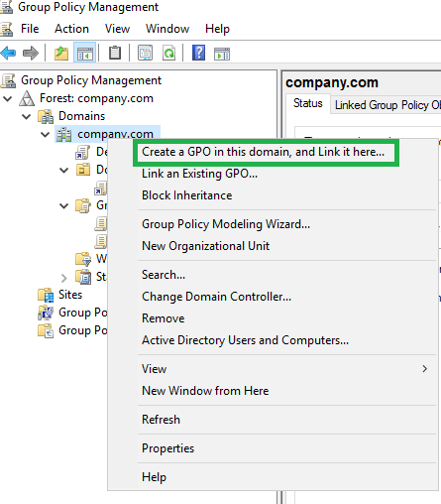Collapse the Forest: company.com node

(8, 98)
